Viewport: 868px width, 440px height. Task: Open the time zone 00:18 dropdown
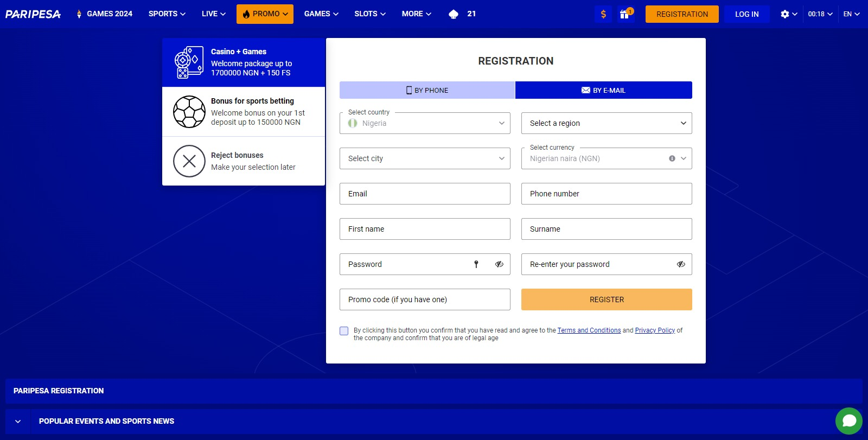pos(820,14)
